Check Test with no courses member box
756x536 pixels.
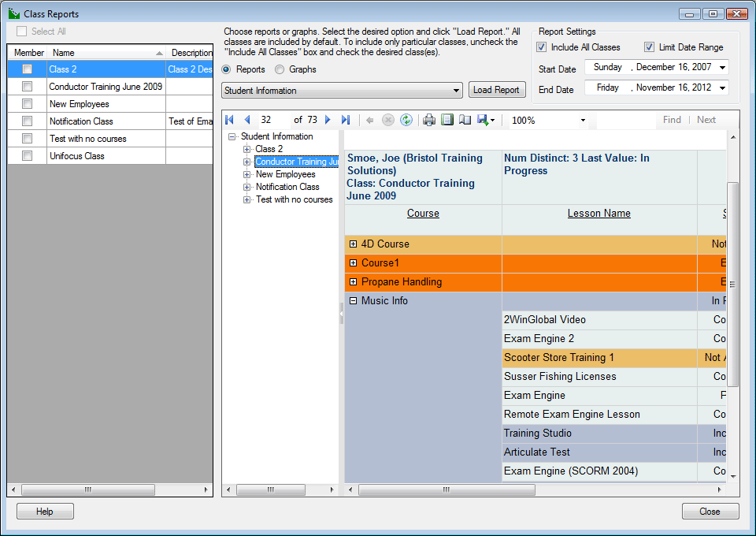click(x=27, y=139)
